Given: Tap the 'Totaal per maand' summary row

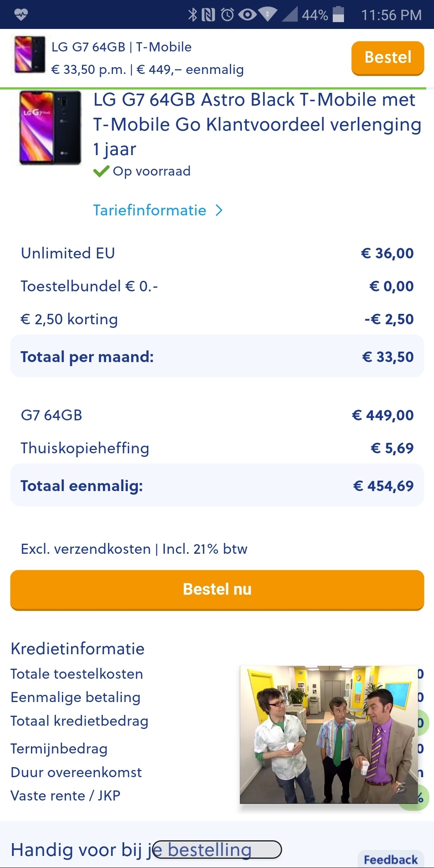Looking at the screenshot, I should tap(217, 356).
